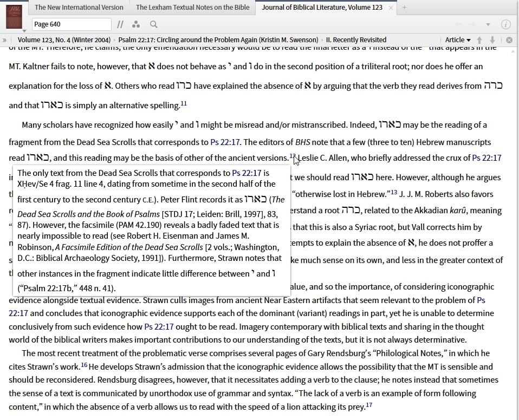The width and height of the screenshot is (519, 420).
Task: Open the visual filters dots icon
Action: 135,24
